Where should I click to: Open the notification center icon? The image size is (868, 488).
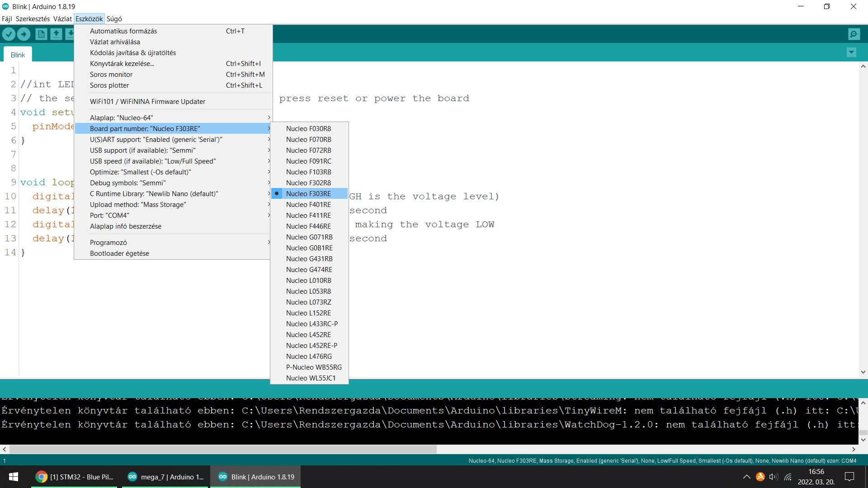[849, 477]
